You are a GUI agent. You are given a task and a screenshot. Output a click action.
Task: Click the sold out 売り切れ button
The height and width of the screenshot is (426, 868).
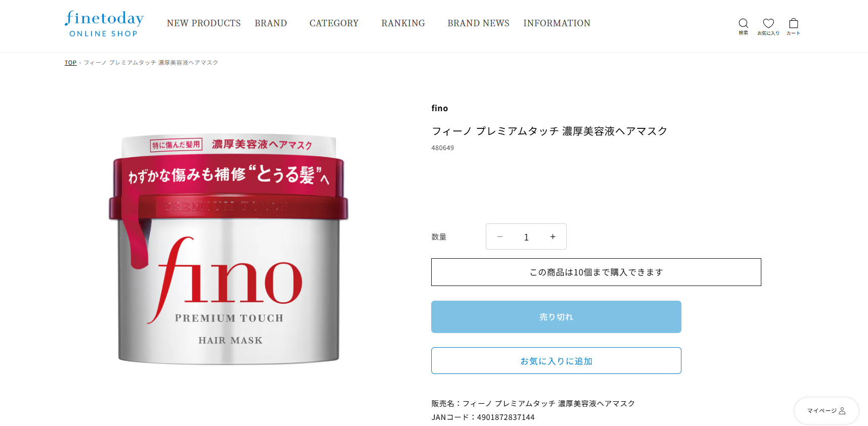(x=556, y=317)
